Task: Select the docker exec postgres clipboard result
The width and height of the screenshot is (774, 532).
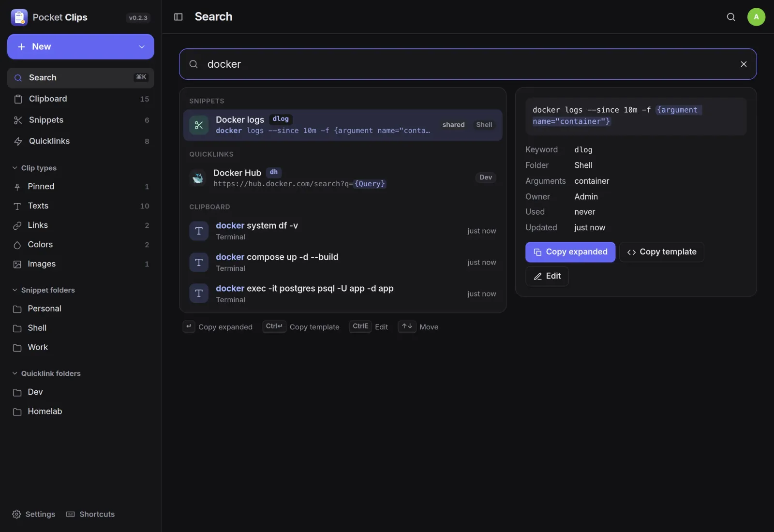Action: pyautogui.click(x=342, y=294)
